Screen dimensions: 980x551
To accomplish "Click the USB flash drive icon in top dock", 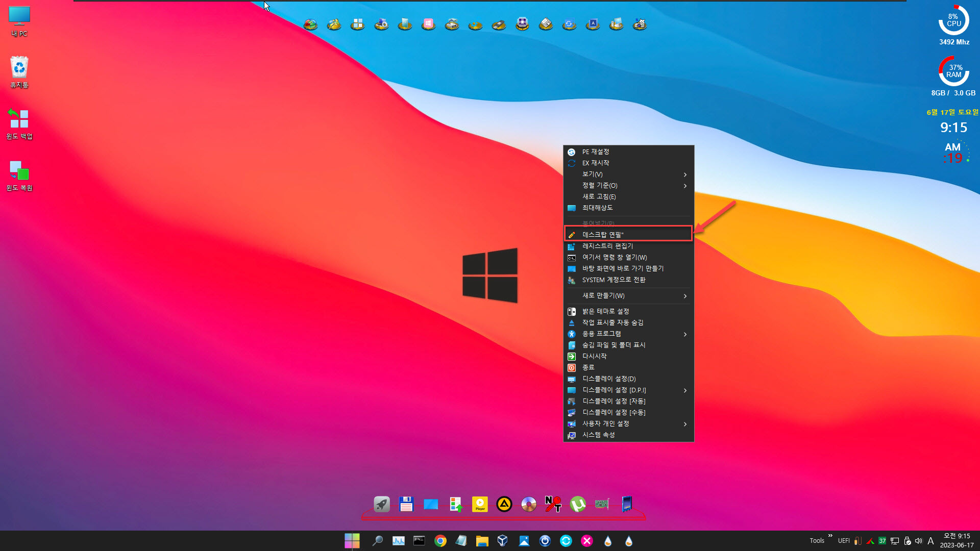I will pyautogui.click(x=499, y=24).
